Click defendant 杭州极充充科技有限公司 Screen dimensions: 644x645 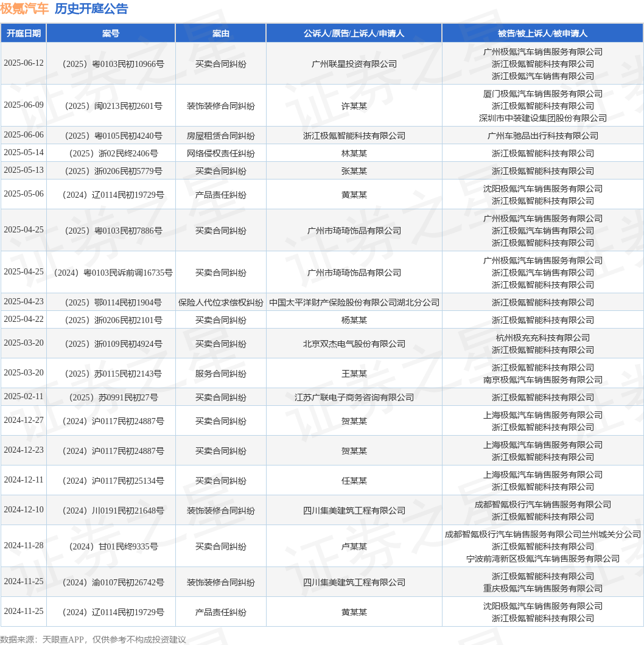[542, 338]
